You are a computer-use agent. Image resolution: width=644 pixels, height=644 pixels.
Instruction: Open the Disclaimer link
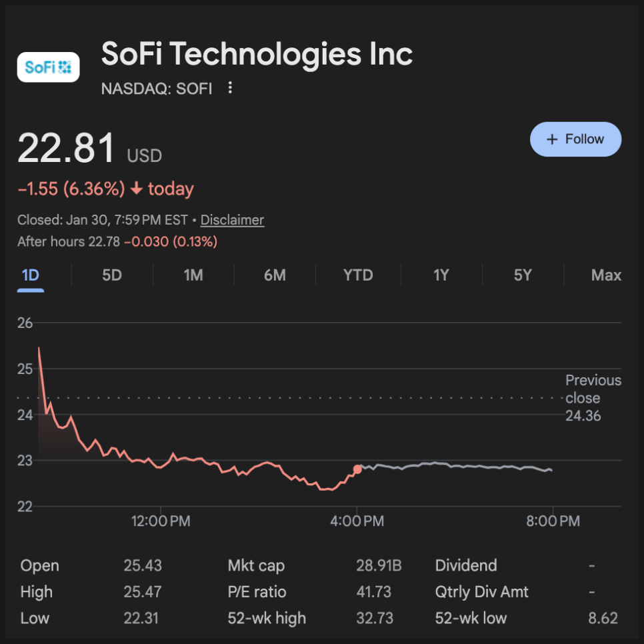pyautogui.click(x=232, y=220)
